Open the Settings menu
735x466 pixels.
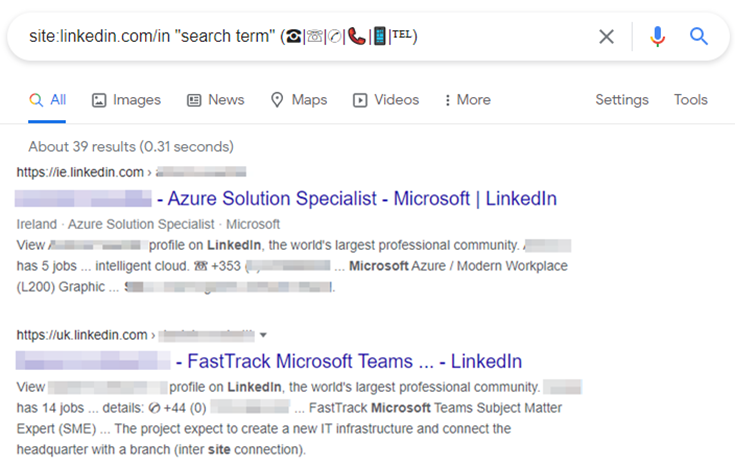(x=621, y=100)
